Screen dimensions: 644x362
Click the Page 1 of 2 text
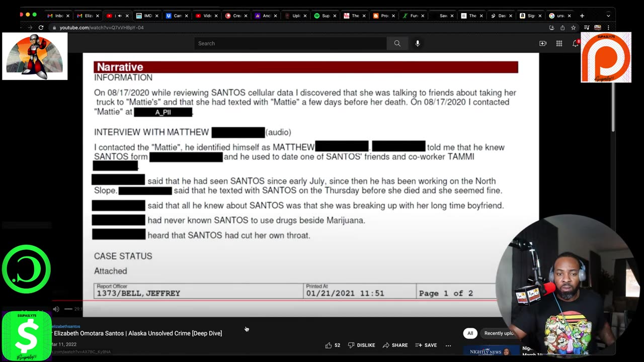click(x=446, y=293)
